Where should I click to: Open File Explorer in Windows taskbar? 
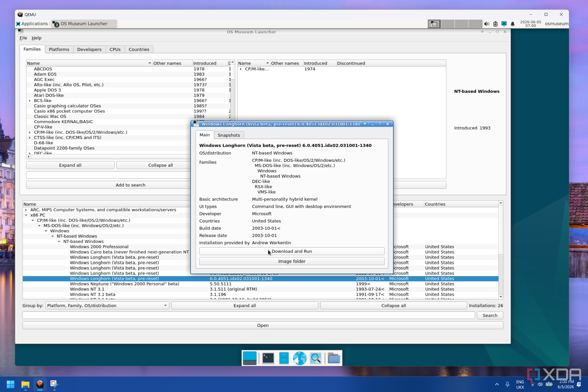pos(25,384)
